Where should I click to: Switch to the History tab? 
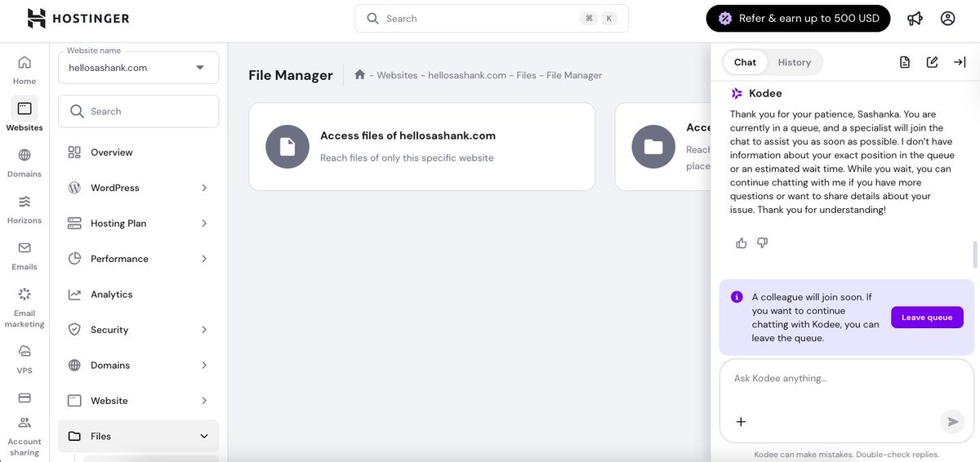[795, 62]
